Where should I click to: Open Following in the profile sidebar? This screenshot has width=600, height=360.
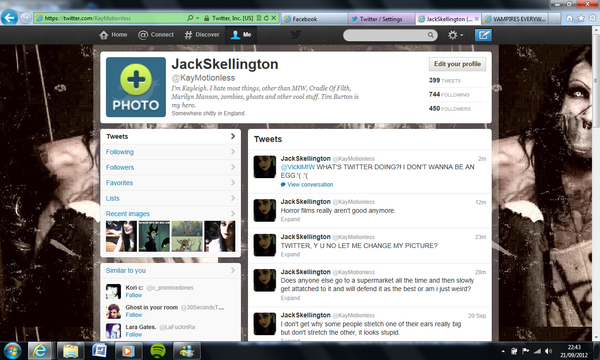(x=171, y=152)
